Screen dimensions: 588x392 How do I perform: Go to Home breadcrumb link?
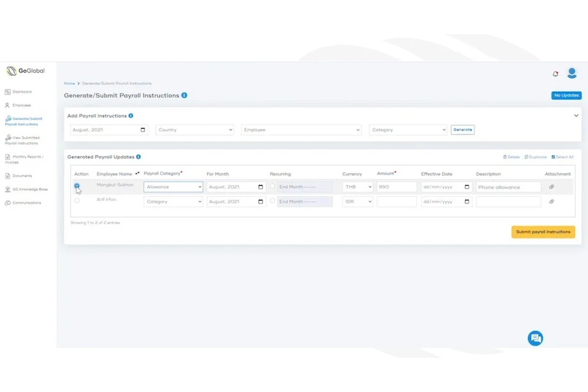(x=70, y=83)
